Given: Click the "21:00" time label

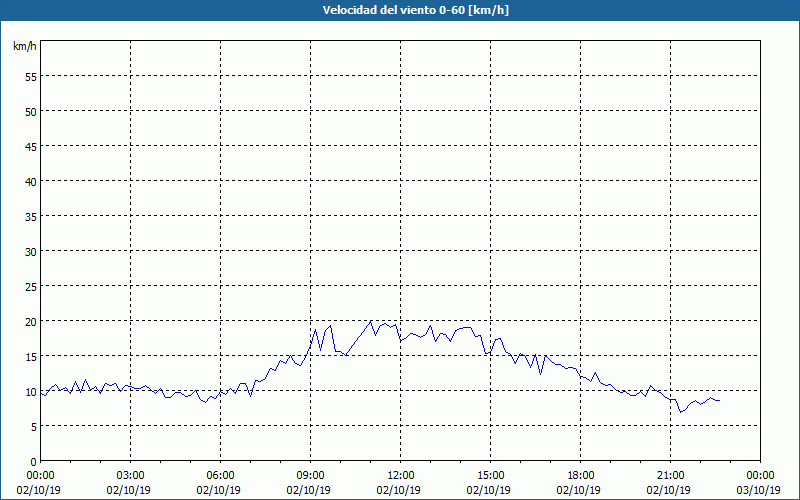Looking at the screenshot, I should pos(670,476).
